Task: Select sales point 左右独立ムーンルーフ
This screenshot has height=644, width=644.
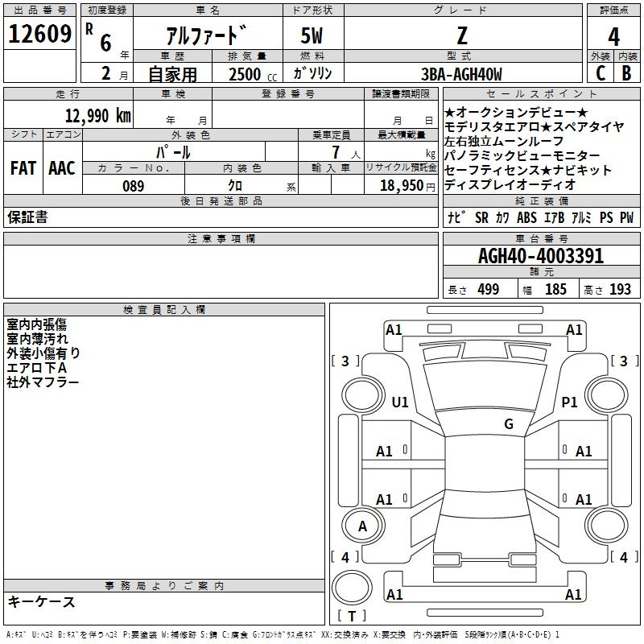Action: [504, 141]
